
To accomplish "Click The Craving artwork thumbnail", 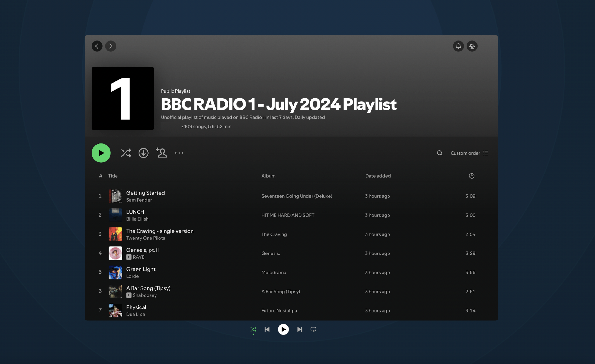I will [x=115, y=234].
